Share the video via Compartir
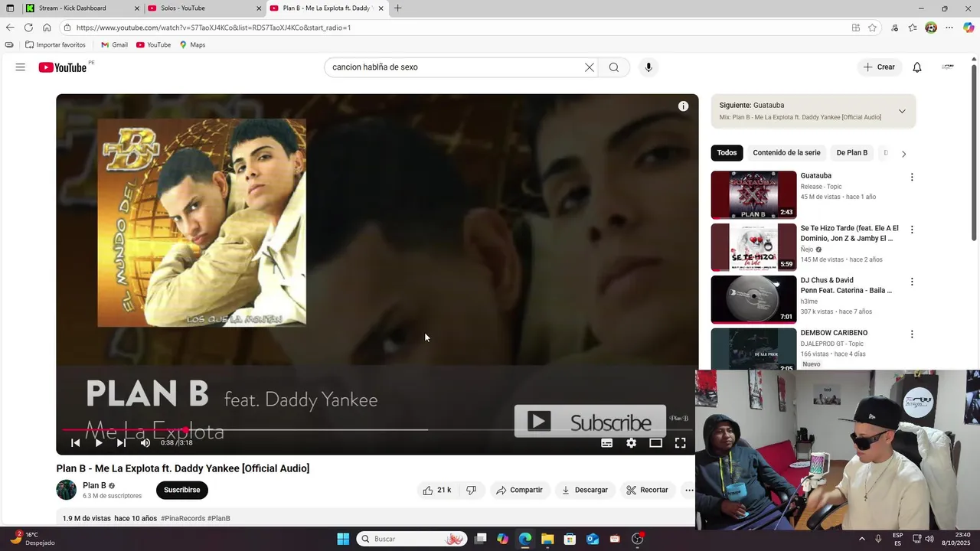 519,490
